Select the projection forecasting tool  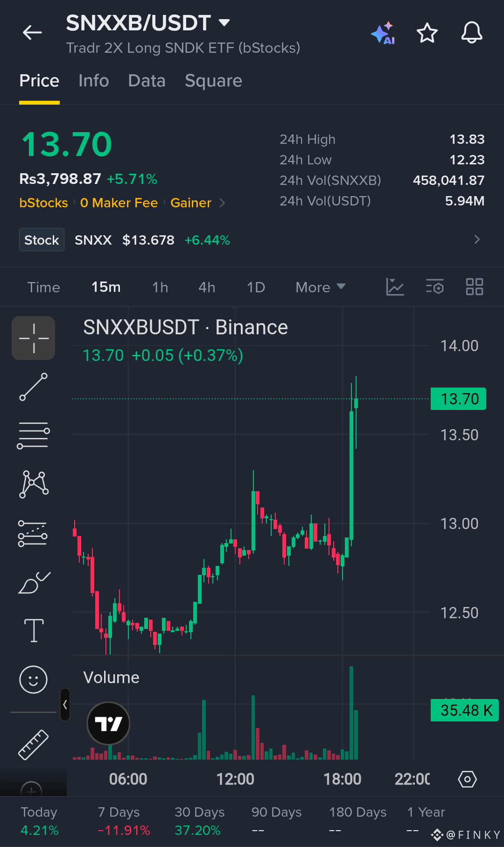tap(33, 533)
